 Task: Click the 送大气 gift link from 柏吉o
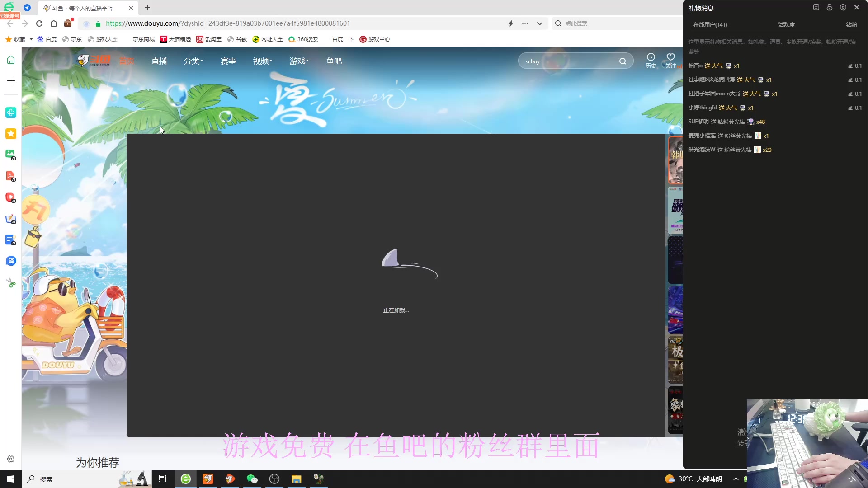[713, 66]
